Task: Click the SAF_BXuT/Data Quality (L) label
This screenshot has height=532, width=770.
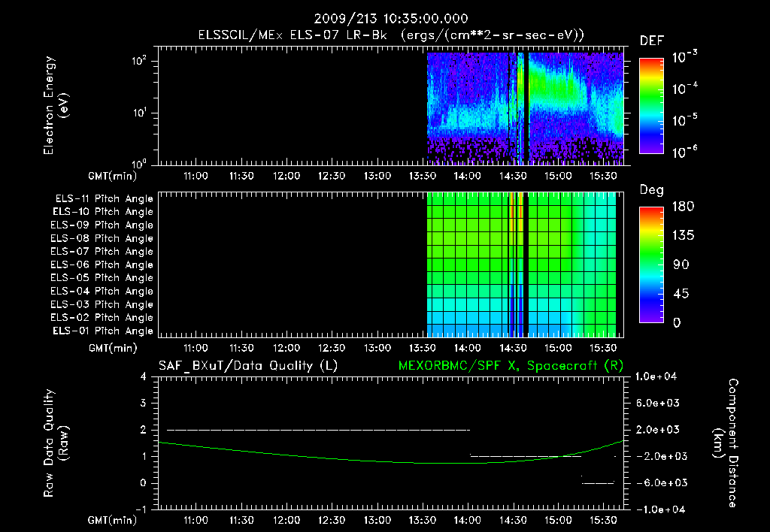Action: 248,366
